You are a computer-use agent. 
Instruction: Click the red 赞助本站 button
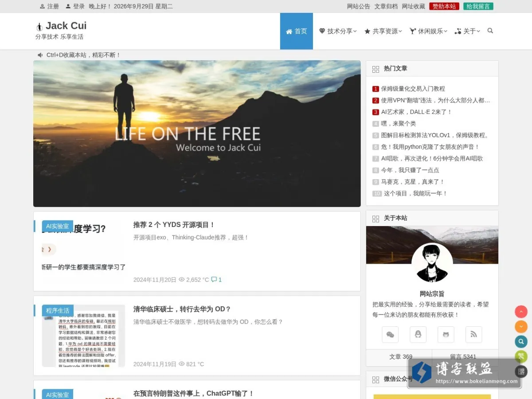(x=444, y=6)
